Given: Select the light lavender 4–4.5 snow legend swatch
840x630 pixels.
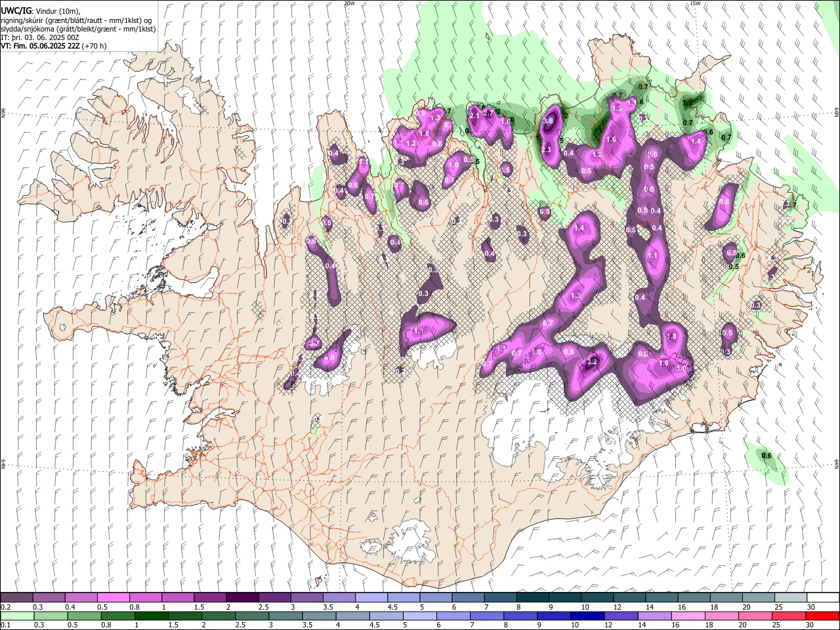Looking at the screenshot, I should [371, 598].
